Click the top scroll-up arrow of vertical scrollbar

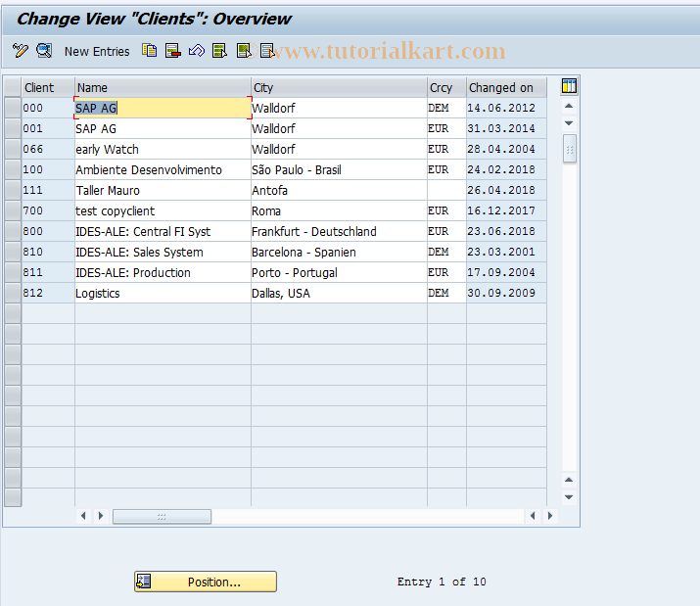click(x=569, y=106)
